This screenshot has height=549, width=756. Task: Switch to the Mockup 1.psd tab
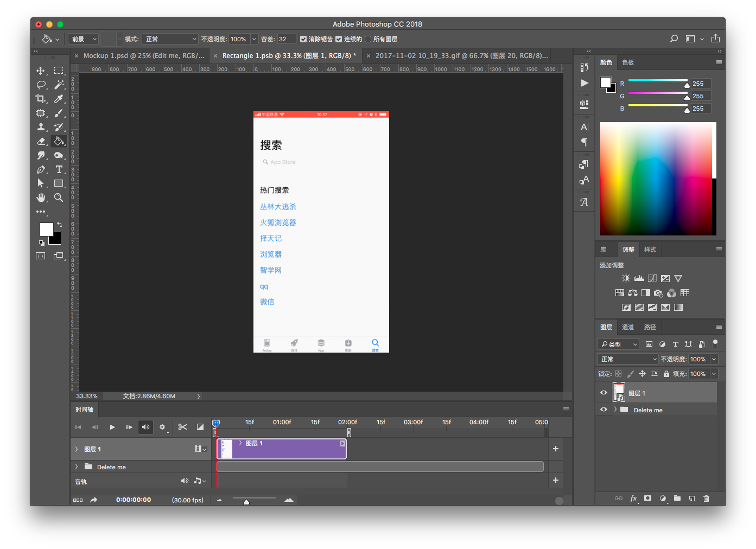click(x=143, y=56)
